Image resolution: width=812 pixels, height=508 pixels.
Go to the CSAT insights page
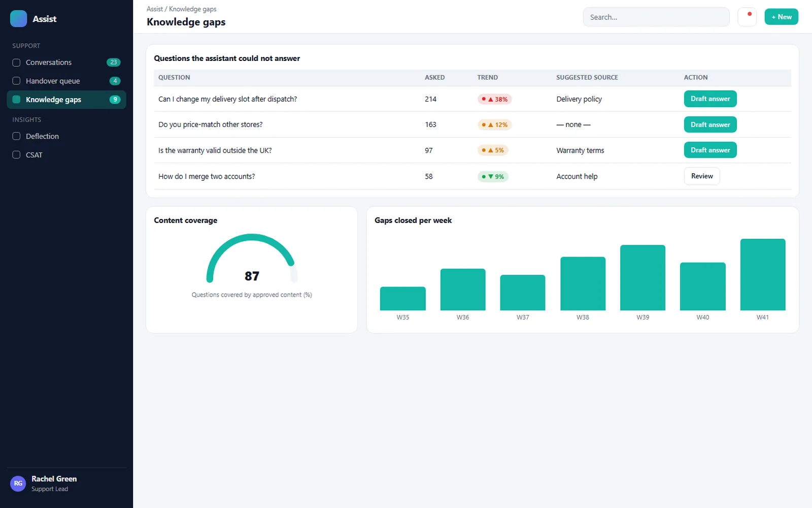point(66,155)
